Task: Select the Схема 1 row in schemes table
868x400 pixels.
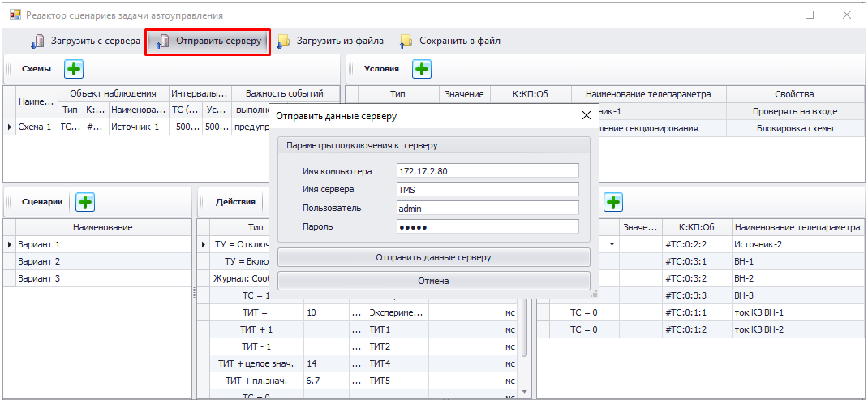Action: (x=35, y=127)
